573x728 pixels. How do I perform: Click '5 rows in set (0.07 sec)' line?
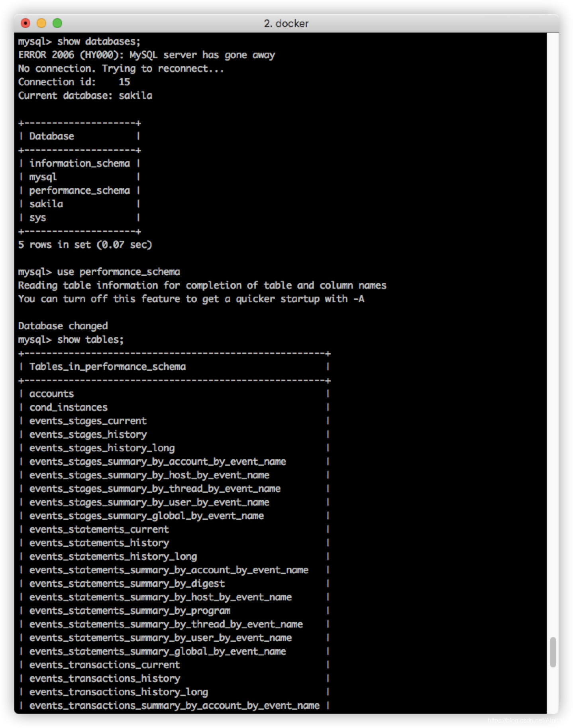tap(85, 245)
